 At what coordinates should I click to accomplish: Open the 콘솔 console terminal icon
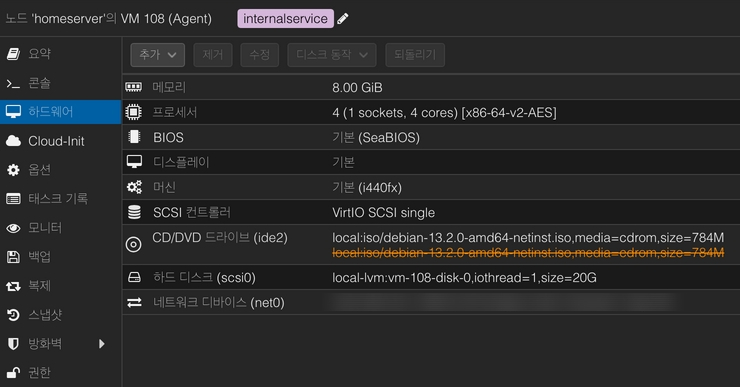pos(13,84)
